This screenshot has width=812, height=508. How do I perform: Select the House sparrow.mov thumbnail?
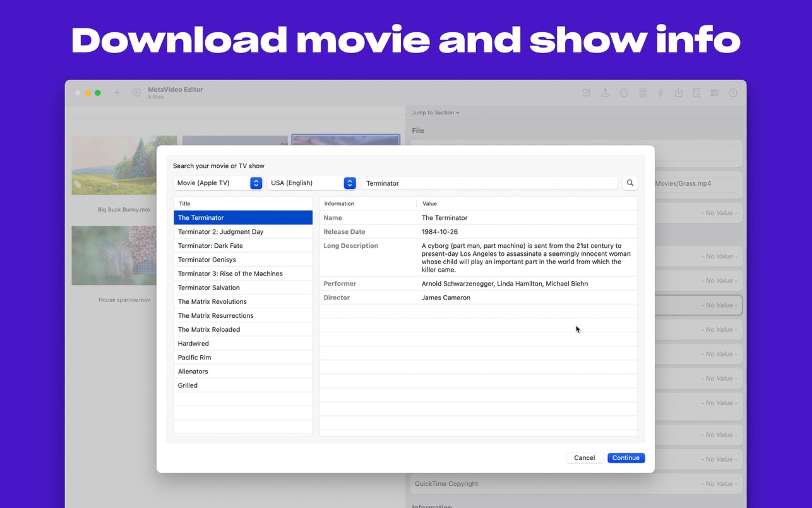[x=114, y=255]
